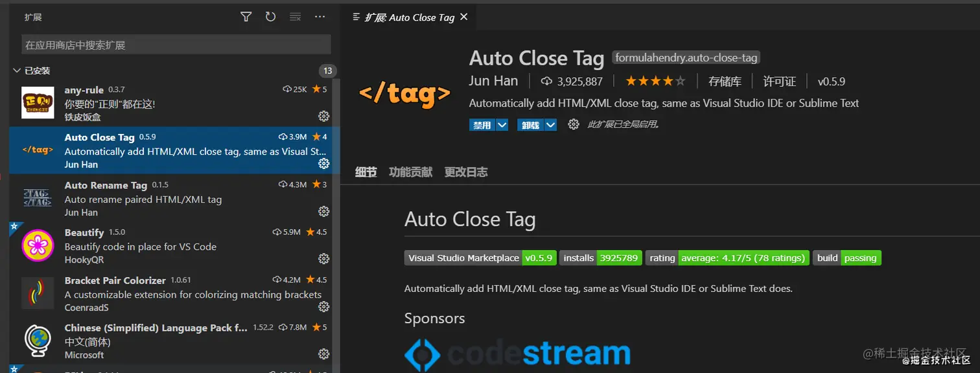The height and width of the screenshot is (373, 980).
Task: Open the Visual Studio Marketplace v0.5.9 badge
Action: click(480, 258)
